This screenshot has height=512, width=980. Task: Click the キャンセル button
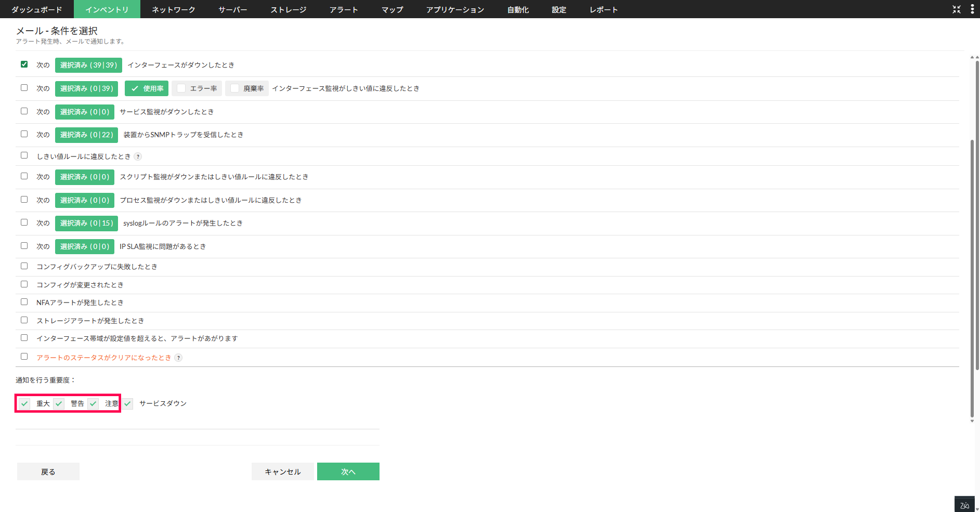283,471
